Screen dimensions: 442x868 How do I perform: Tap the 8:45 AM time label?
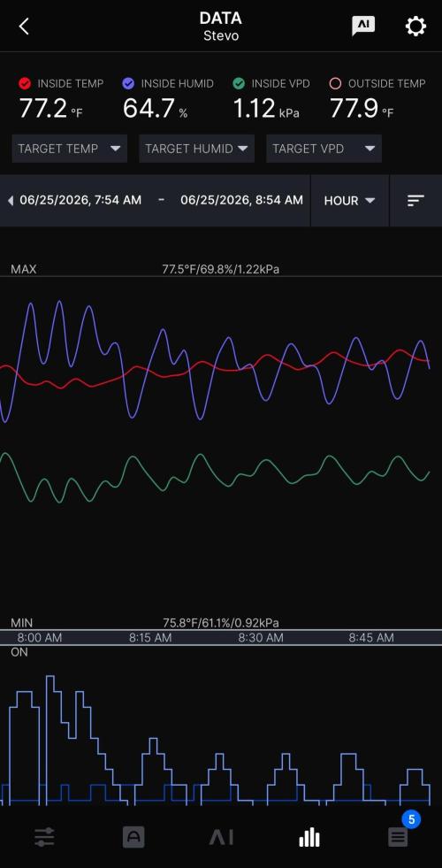(x=371, y=638)
